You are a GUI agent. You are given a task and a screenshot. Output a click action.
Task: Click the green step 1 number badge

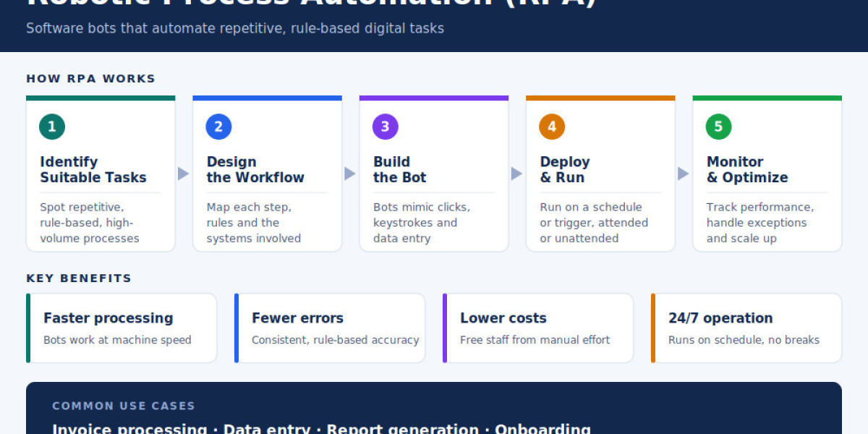click(x=52, y=127)
